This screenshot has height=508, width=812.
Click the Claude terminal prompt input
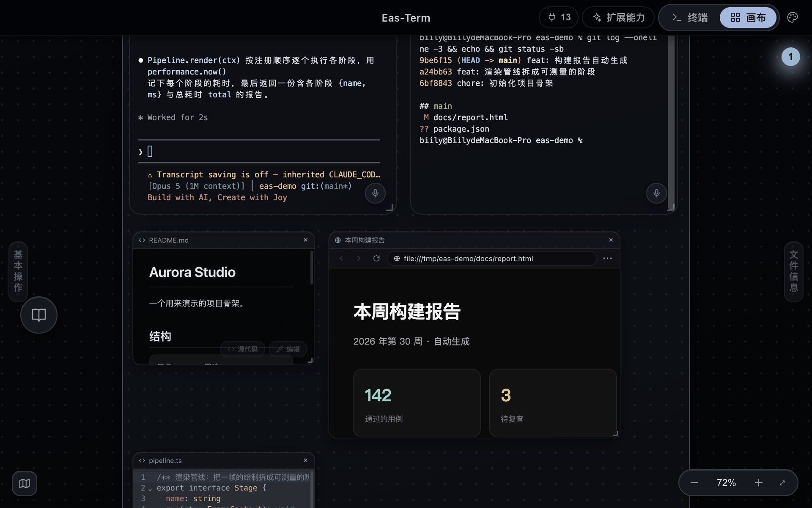259,152
